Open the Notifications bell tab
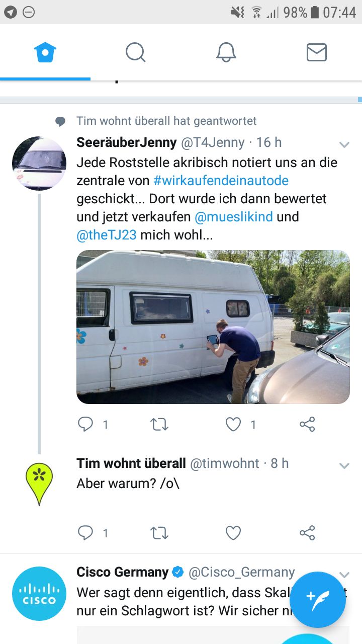Image resolution: width=362 pixels, height=644 pixels. [x=226, y=52]
